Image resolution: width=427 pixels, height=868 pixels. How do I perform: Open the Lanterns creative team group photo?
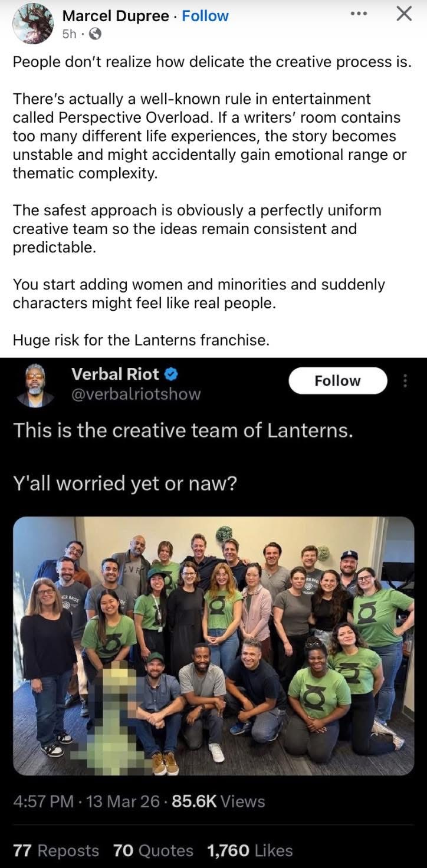pos(213,646)
